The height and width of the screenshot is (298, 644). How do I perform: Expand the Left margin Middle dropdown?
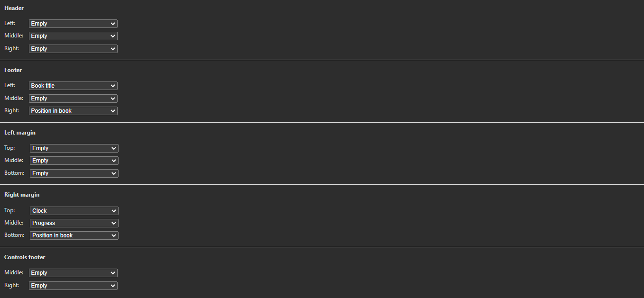point(74,161)
